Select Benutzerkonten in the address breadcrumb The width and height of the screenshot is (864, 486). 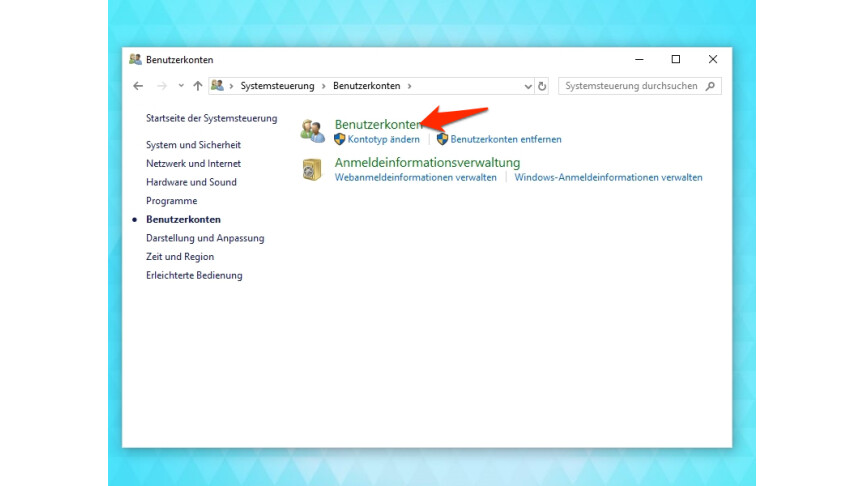coord(366,86)
